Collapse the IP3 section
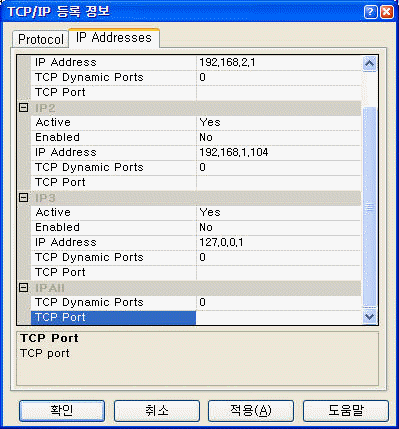399x429 pixels. [24, 198]
